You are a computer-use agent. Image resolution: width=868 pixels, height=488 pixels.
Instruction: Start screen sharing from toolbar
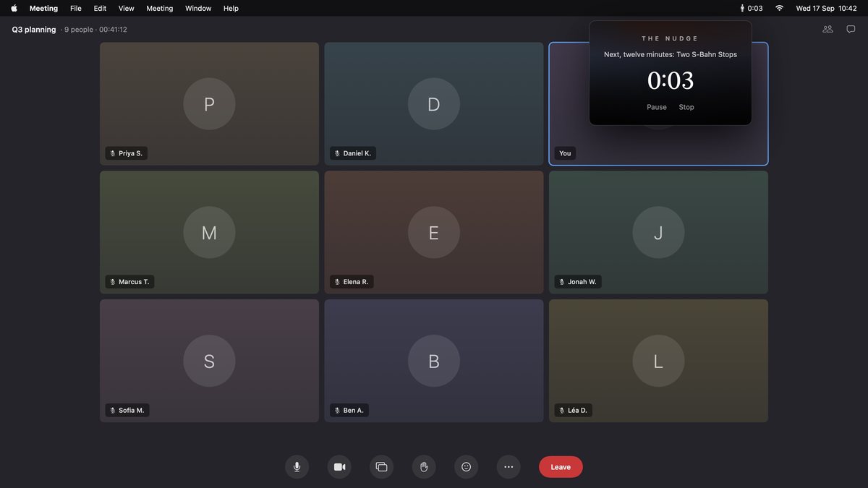point(381,467)
